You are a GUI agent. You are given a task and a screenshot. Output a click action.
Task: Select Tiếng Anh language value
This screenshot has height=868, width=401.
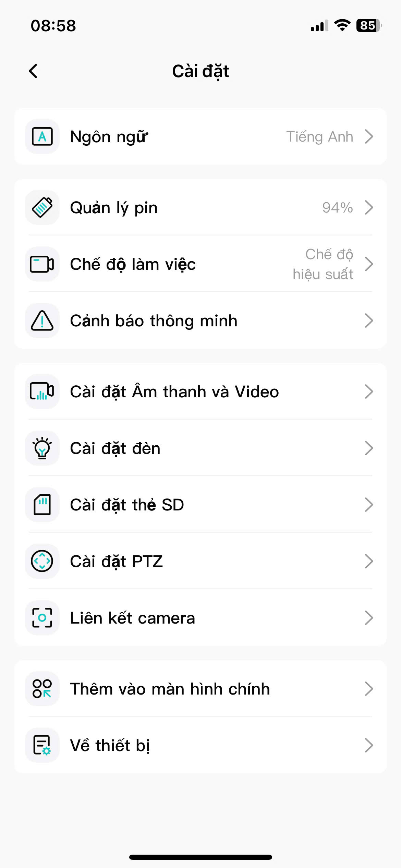319,137
